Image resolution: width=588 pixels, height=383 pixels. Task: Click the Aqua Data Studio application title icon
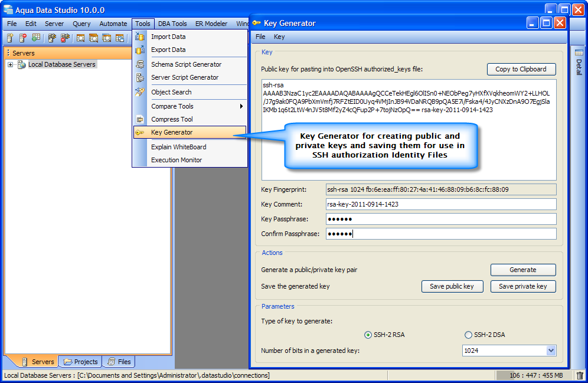(8, 9)
